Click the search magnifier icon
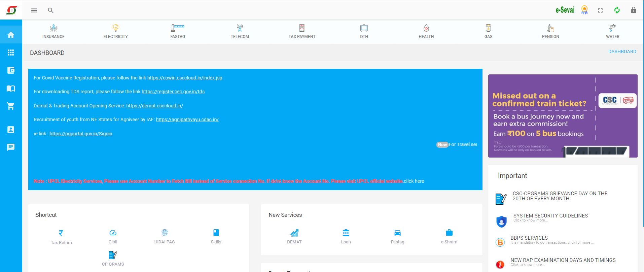This screenshot has height=272, width=644. (x=50, y=10)
